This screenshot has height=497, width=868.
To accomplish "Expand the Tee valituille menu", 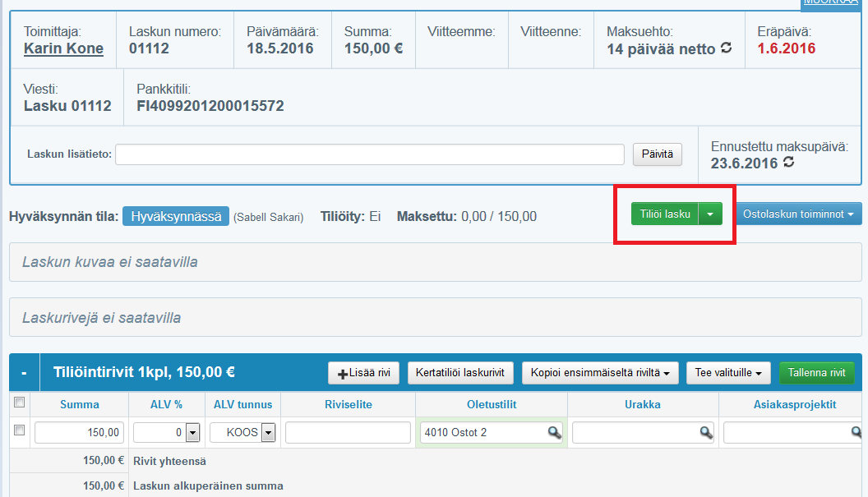I will click(728, 372).
